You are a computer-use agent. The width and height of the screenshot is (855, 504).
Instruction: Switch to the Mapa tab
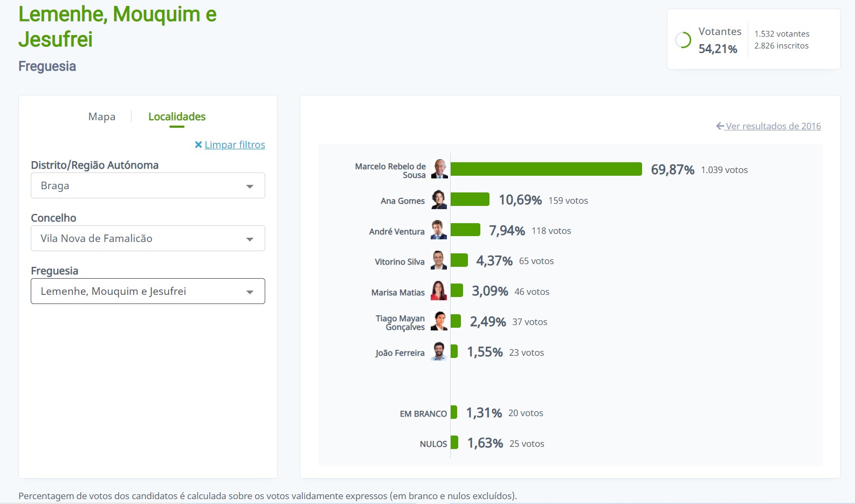coord(102,116)
